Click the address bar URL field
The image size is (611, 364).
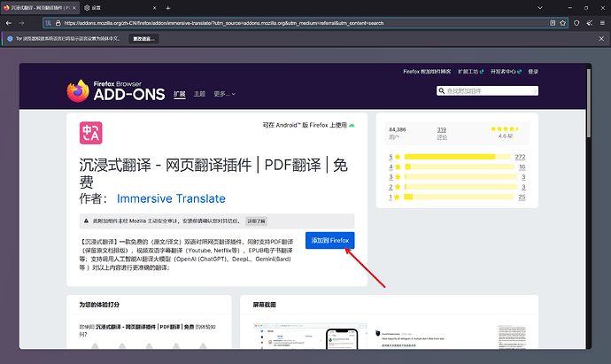[x=304, y=23]
